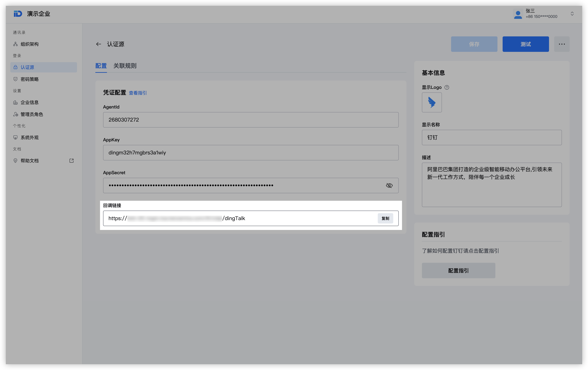Go back using the arrow beside 认证源 title
The height and width of the screenshot is (370, 588).
coord(98,44)
